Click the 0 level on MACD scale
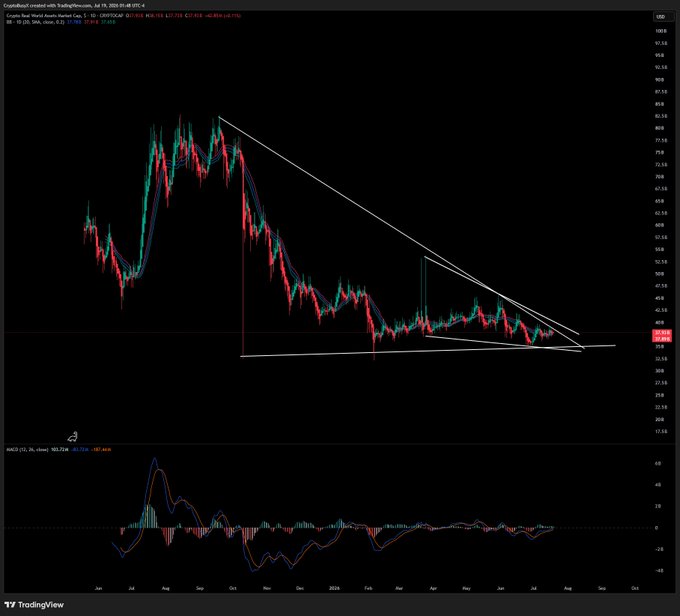Image resolution: width=680 pixels, height=616 pixels. tap(657, 528)
